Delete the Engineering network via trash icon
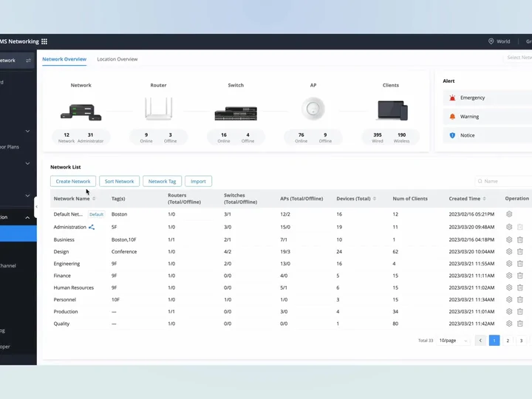The width and height of the screenshot is (532, 399). (519, 264)
